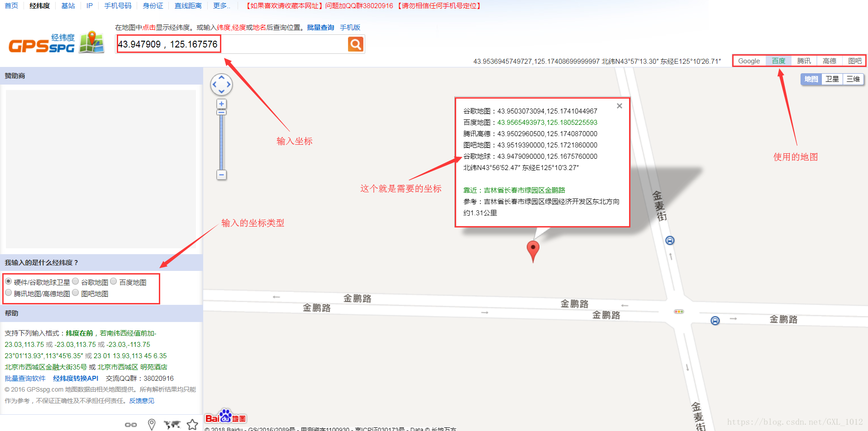Switch to 三维 3D view
Image resolution: width=868 pixels, height=431 pixels.
(853, 79)
